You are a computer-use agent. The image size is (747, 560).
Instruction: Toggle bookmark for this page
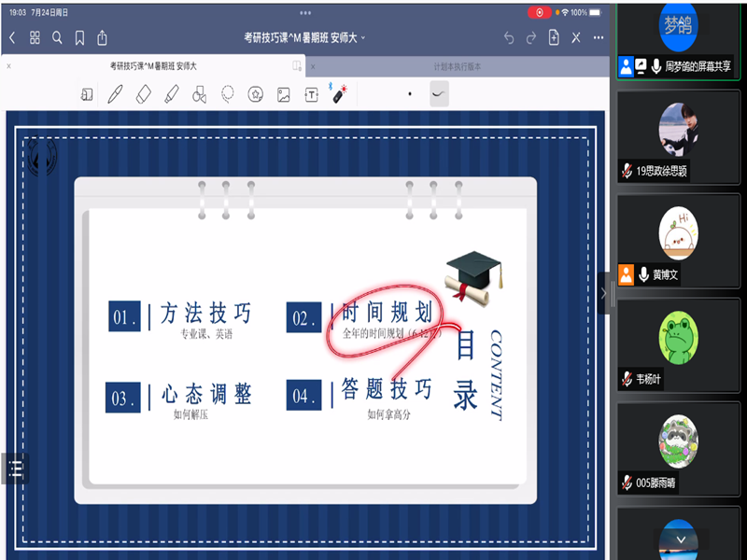(79, 37)
